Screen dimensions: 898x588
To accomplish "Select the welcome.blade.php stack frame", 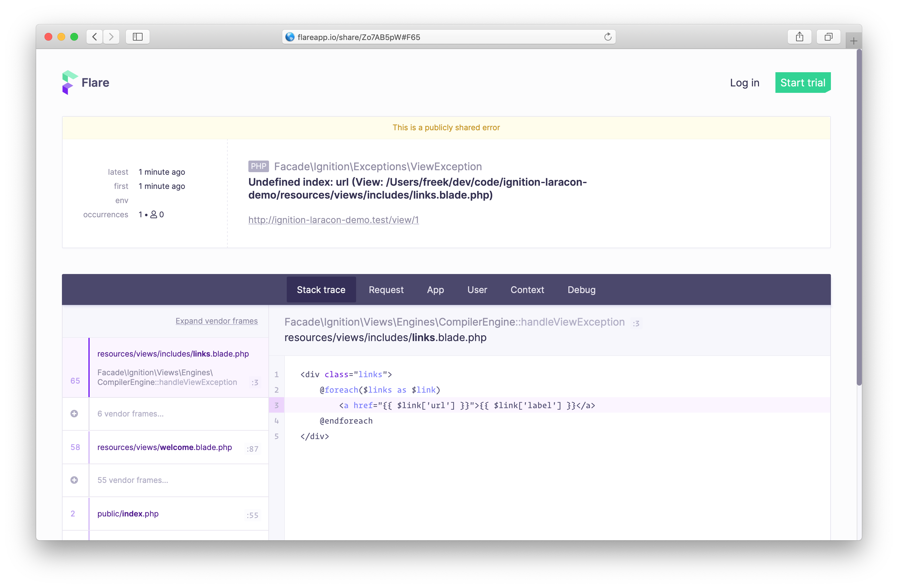I will pos(166,447).
